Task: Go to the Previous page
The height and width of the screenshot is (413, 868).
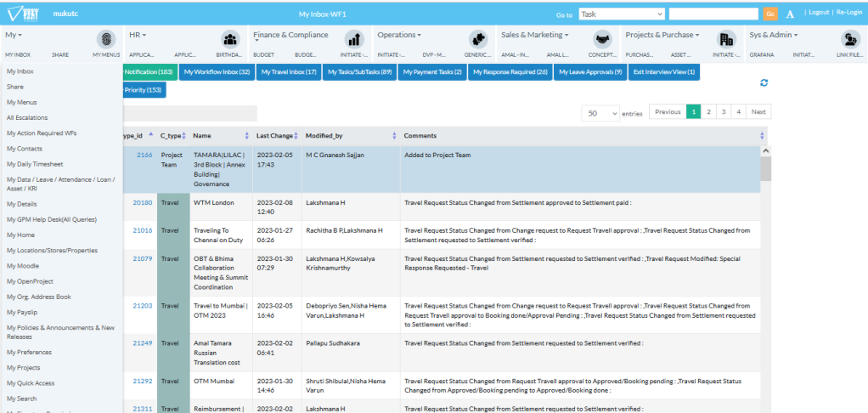Action: click(x=668, y=112)
